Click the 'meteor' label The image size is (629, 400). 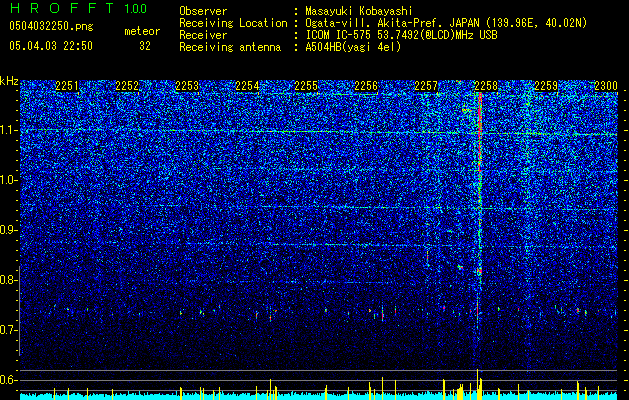[142, 31]
